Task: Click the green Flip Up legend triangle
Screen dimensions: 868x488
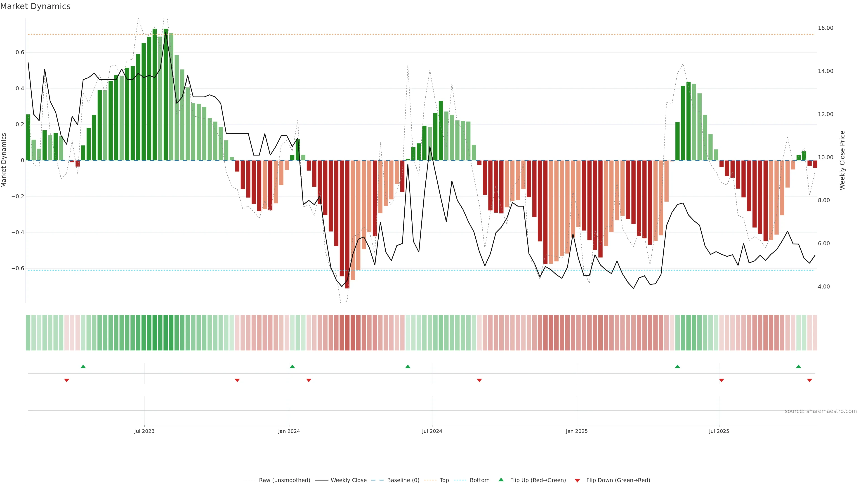Action: [x=501, y=480]
